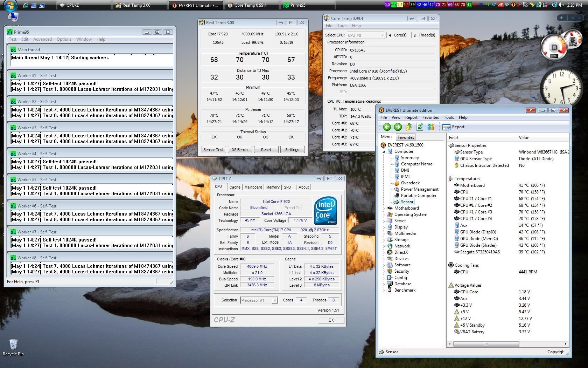The height and width of the screenshot is (368, 588).
Task: Open the EVEREST Report toolbar button
Action: (x=454, y=127)
